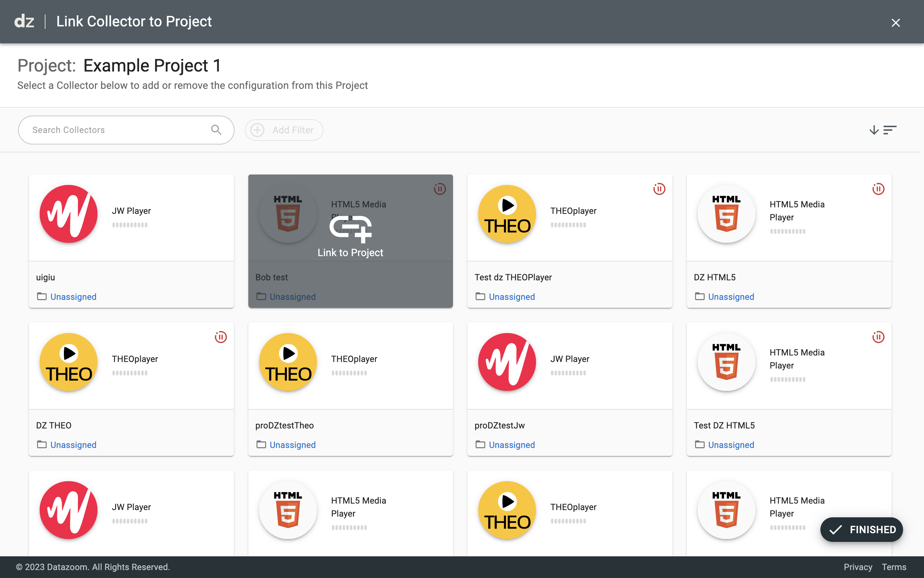
Task: Click the JW Player logo on proDZtestJw card
Action: 507,362
